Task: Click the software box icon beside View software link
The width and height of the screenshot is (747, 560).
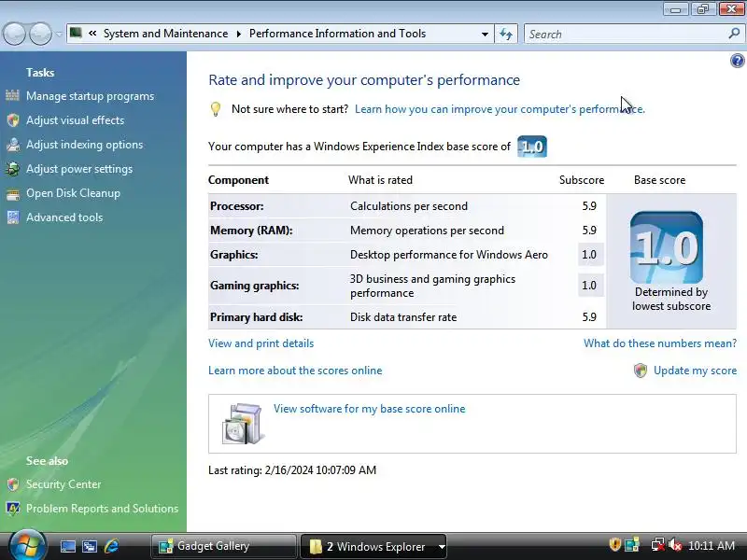Action: coord(243,424)
